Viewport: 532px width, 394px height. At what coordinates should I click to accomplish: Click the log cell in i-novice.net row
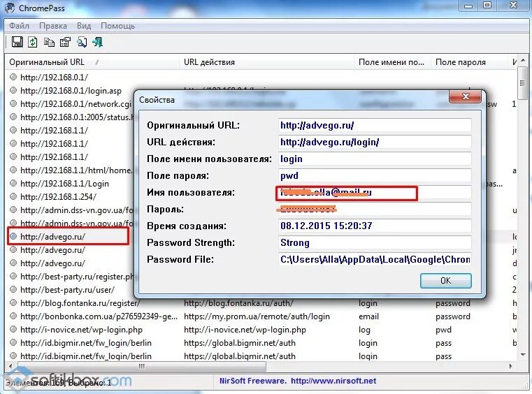[364, 330]
